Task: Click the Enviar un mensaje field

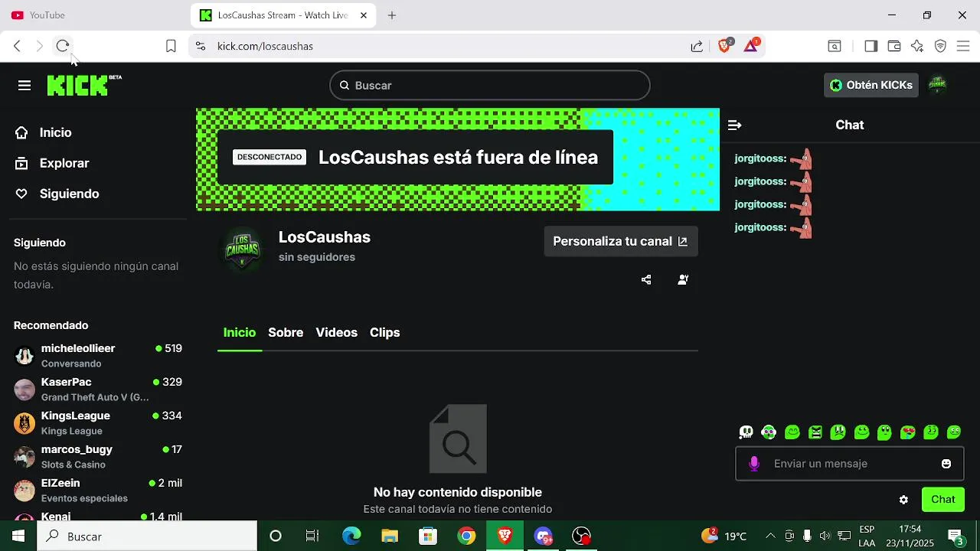Action: 850,464
